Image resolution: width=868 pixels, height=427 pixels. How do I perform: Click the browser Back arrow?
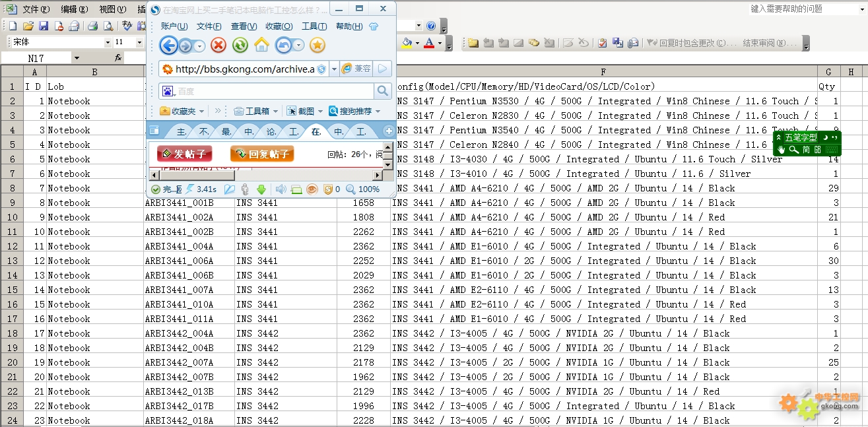pyautogui.click(x=169, y=45)
